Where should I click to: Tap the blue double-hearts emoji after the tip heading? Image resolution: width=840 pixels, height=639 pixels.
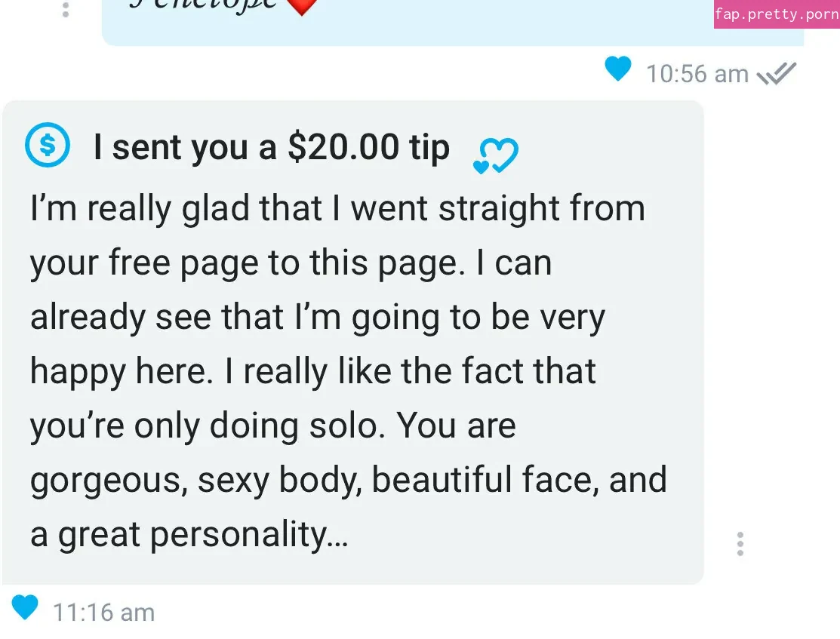pos(496,155)
